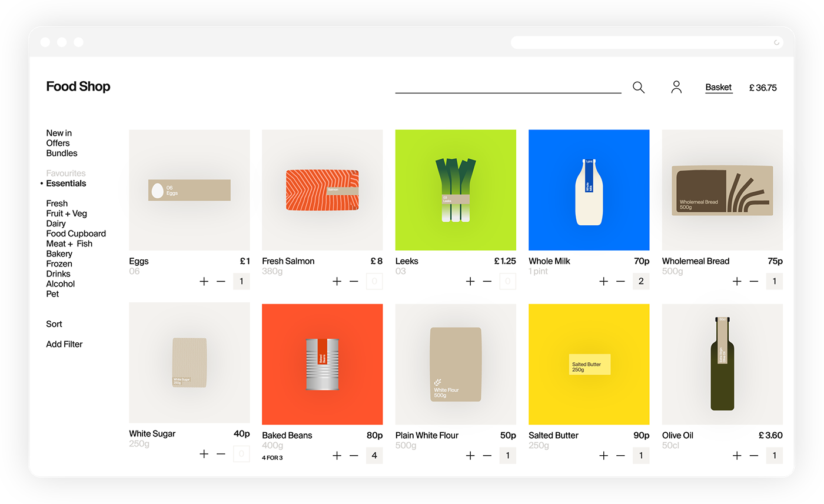Image resolution: width=824 pixels, height=504 pixels.
Task: Click the Whole Milk quantity box
Action: [x=641, y=282]
